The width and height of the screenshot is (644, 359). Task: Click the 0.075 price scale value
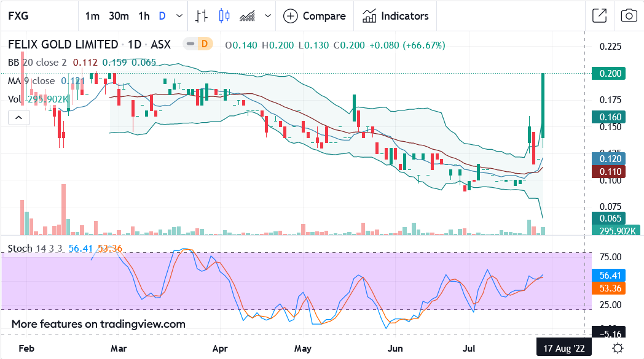click(610, 206)
